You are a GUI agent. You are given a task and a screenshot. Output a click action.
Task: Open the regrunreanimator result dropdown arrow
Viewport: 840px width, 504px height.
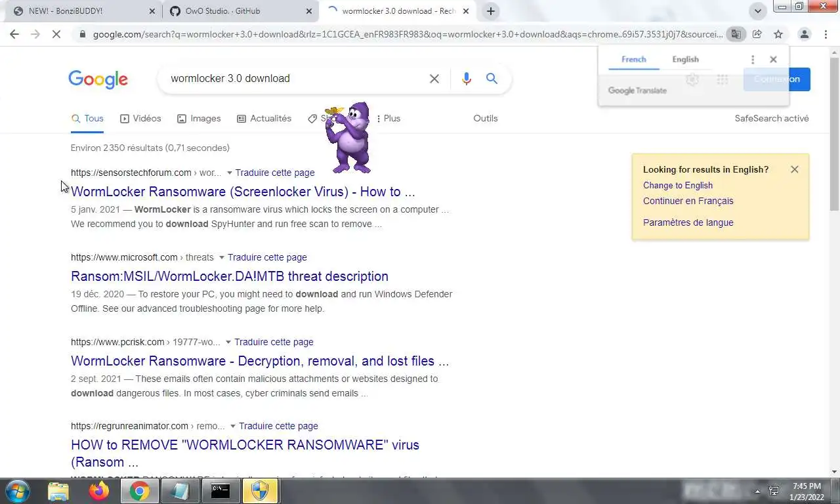coord(233,426)
